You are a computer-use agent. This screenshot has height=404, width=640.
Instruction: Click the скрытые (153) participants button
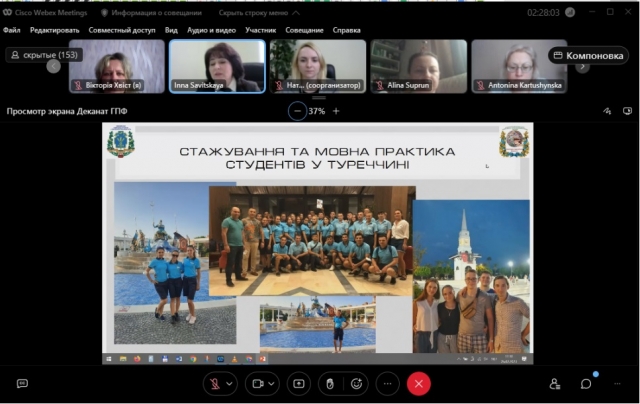click(x=44, y=55)
